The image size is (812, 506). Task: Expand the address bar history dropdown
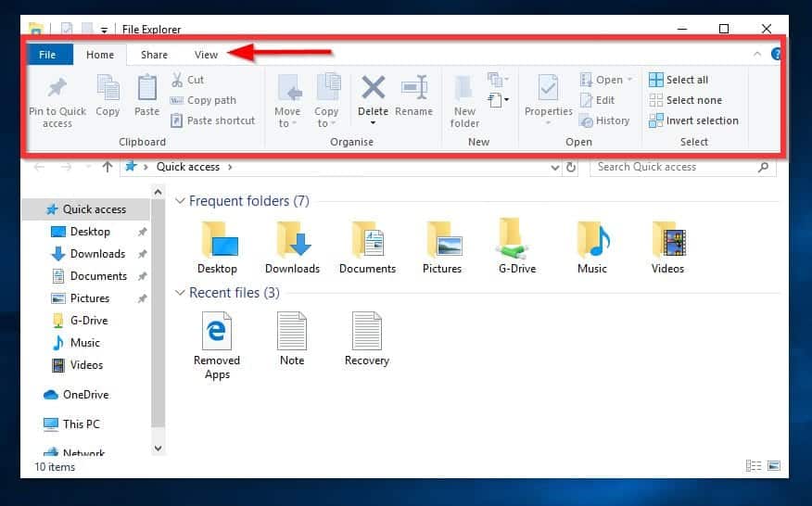pos(554,168)
